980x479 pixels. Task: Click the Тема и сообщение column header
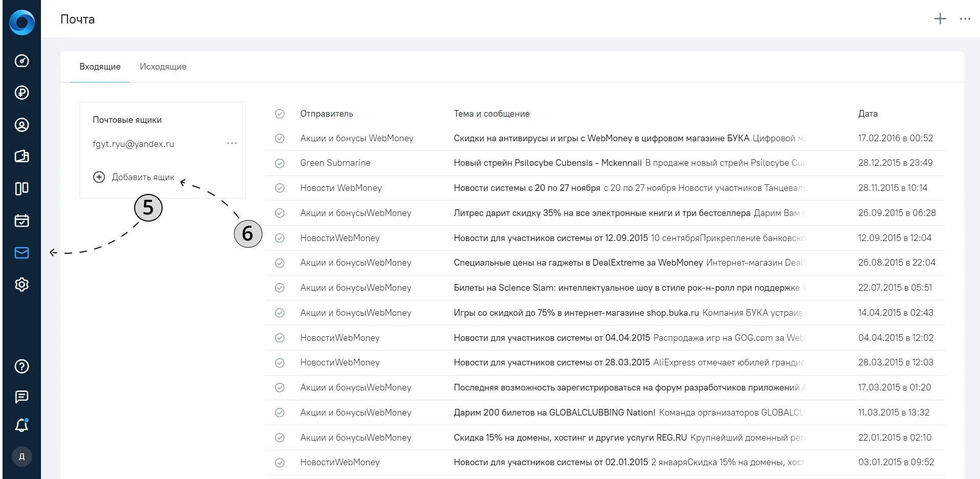tap(492, 114)
